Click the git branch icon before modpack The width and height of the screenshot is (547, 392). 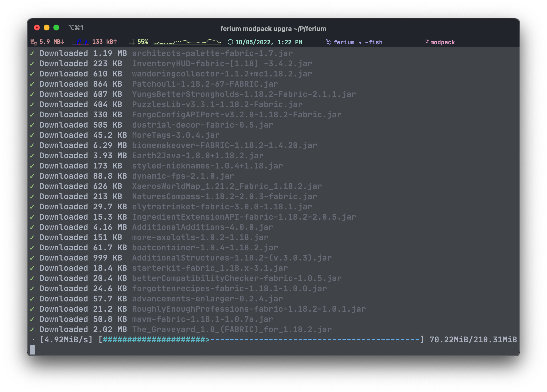point(427,42)
